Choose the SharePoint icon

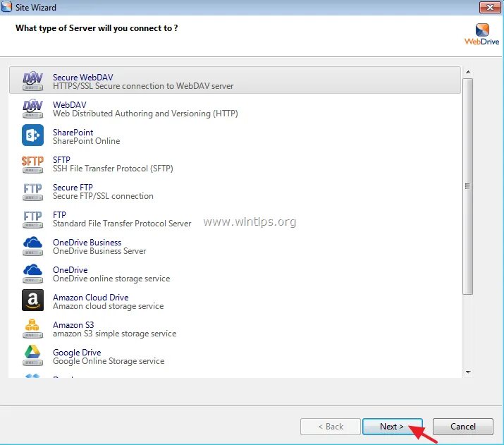[x=33, y=135]
